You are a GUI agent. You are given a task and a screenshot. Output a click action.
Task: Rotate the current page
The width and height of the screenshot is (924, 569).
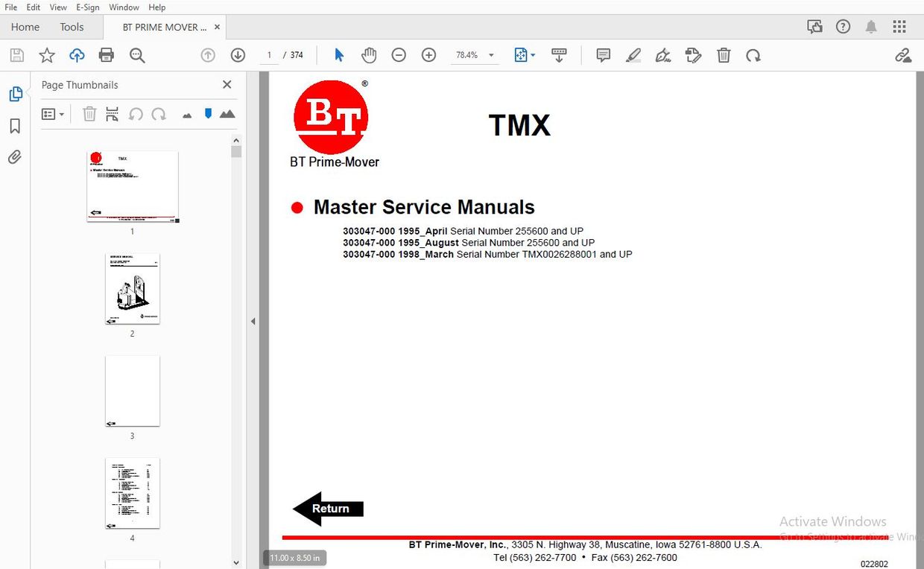753,54
